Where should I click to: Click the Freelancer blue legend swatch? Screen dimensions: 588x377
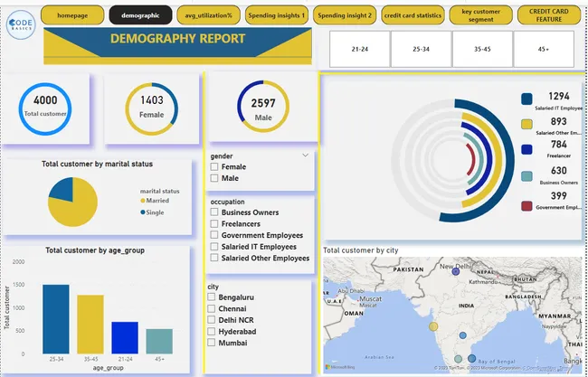(526, 149)
